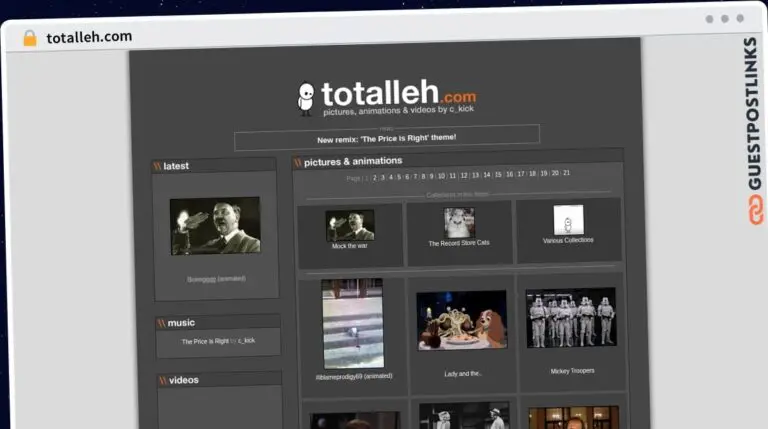Open 'The Record Store Cats' collection thumbnail
This screenshot has height=429, width=768.
pos(459,223)
